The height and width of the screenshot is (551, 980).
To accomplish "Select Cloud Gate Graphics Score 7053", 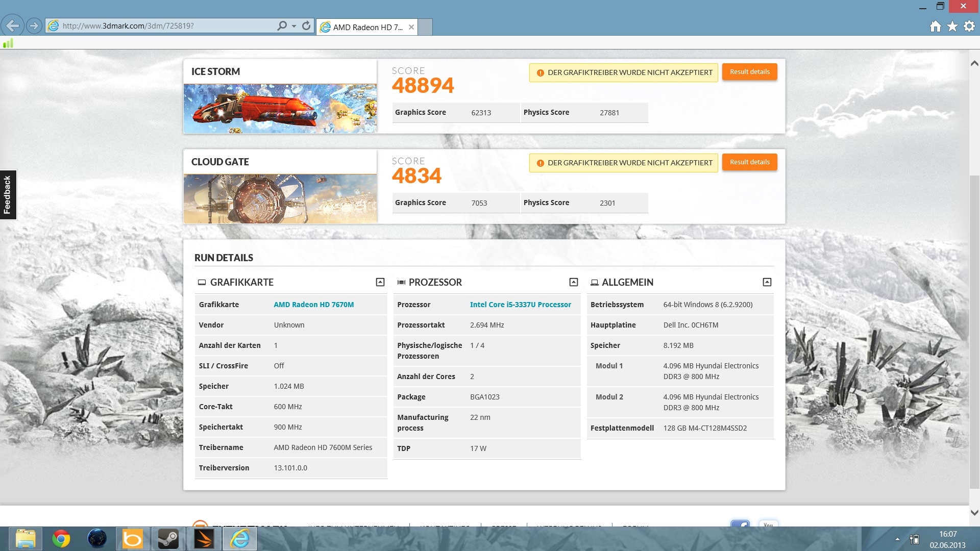I will [x=479, y=203].
